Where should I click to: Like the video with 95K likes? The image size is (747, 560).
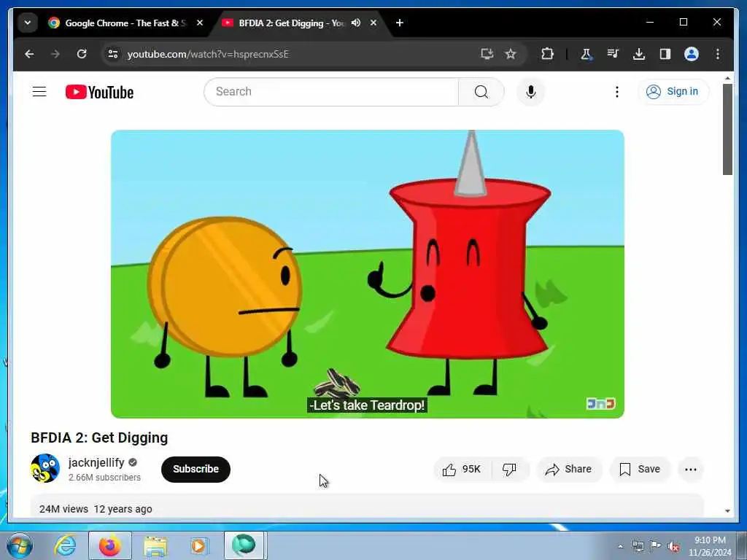tap(462, 470)
